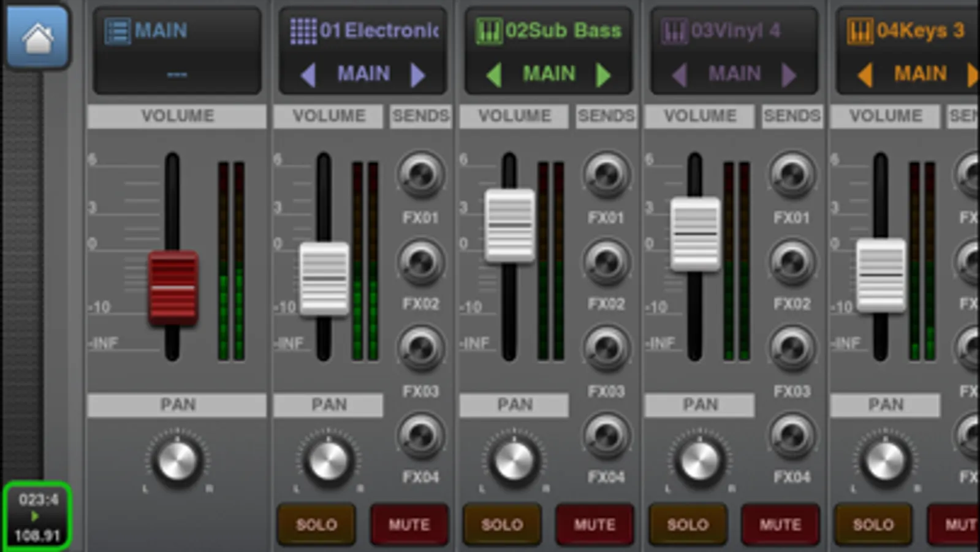This screenshot has width=980, height=552.
Task: Open the VOLUME tab on 04Keys 3
Action: (x=885, y=116)
